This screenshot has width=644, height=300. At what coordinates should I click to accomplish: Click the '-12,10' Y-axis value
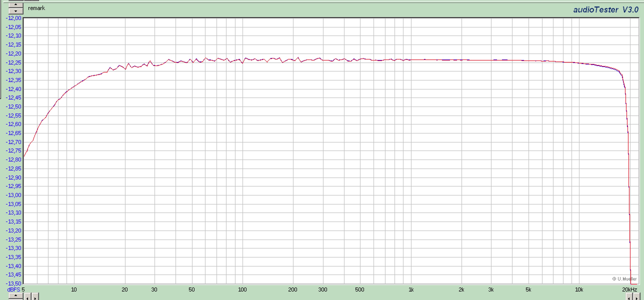14,36
